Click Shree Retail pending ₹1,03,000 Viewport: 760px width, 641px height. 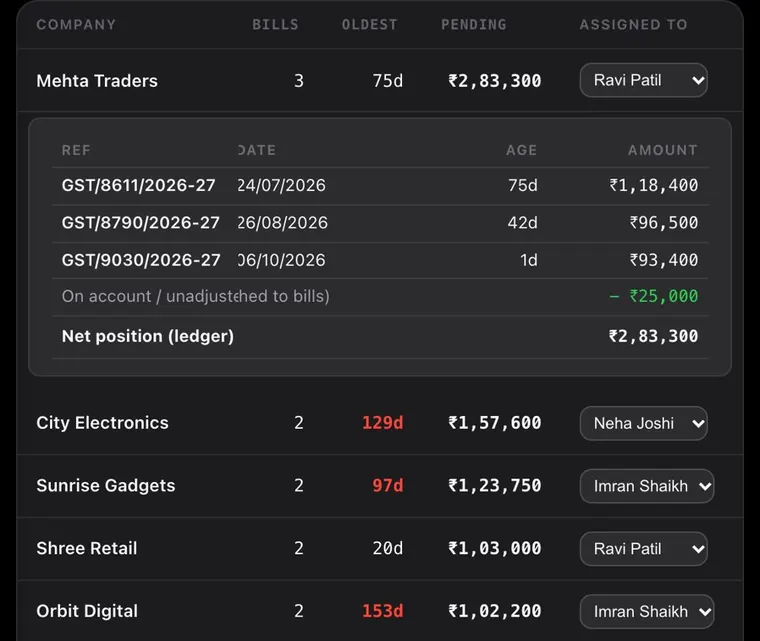(495, 548)
